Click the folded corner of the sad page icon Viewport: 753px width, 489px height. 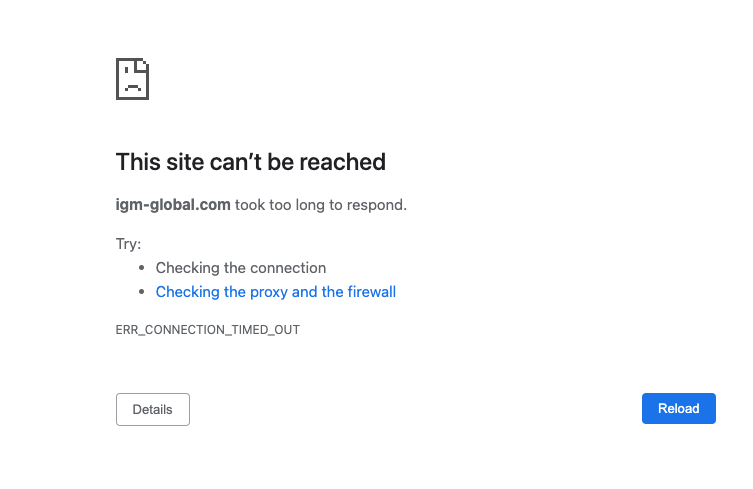[143, 65]
